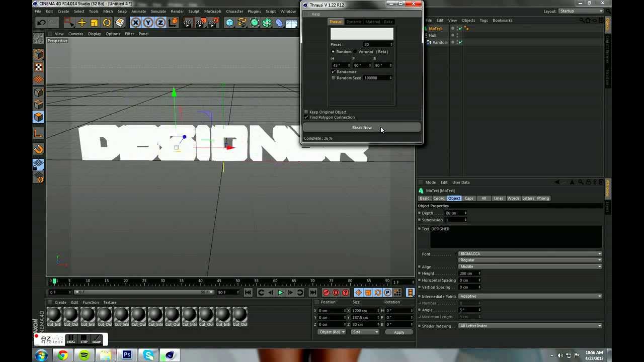Screen dimensions: 644x362
Task: Select the Random radio option
Action: 333,52
